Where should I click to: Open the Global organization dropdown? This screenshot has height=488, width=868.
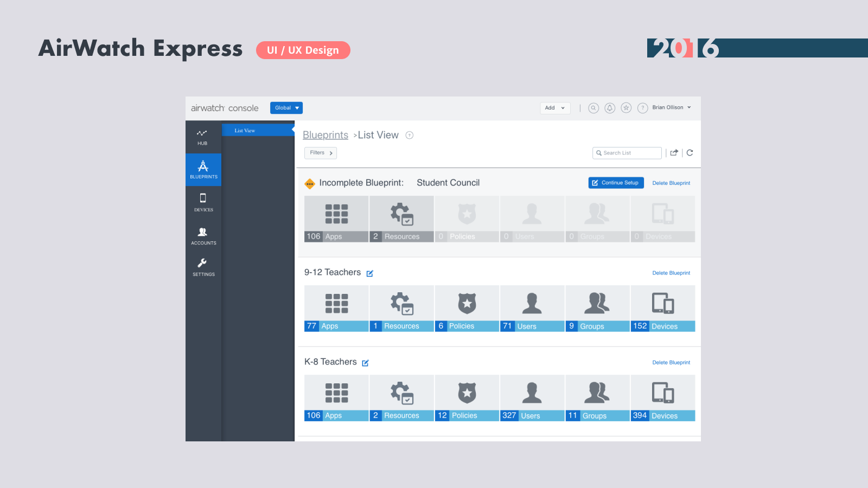click(286, 108)
